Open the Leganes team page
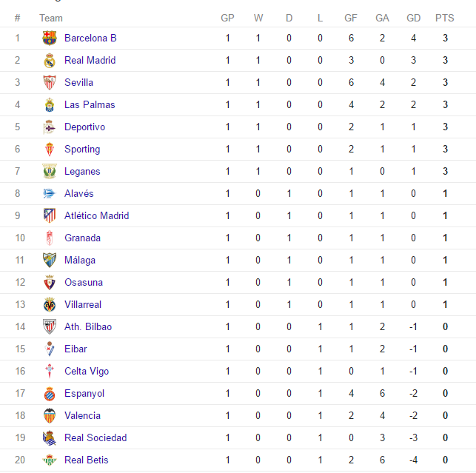 [x=82, y=171]
